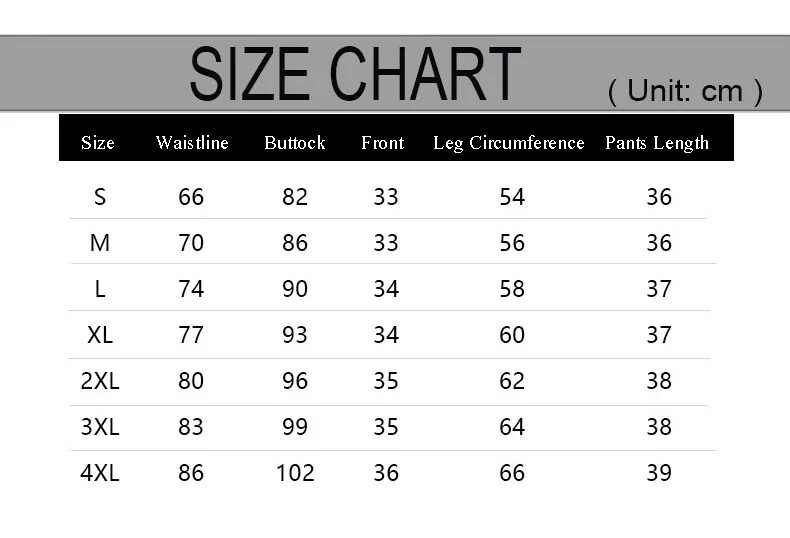This screenshot has width=790, height=538.
Task: Click buttock value 90 in L row
Action: pyautogui.click(x=295, y=289)
